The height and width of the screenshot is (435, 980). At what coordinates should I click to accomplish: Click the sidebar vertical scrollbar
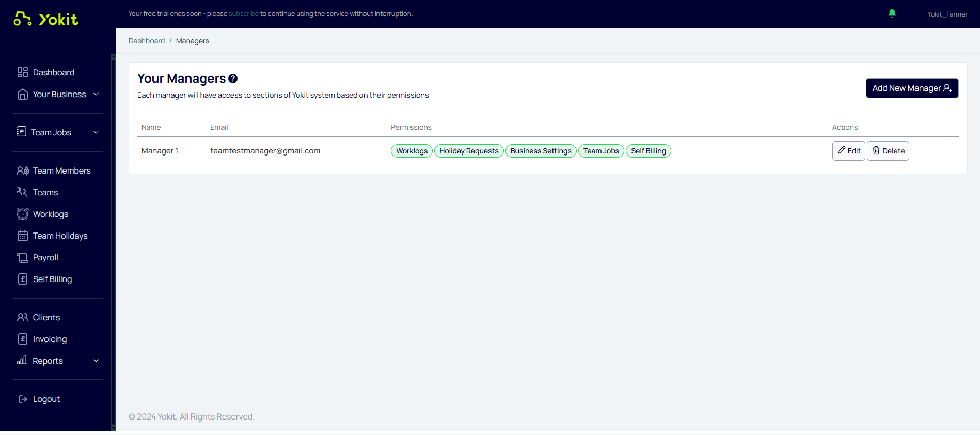click(x=114, y=242)
